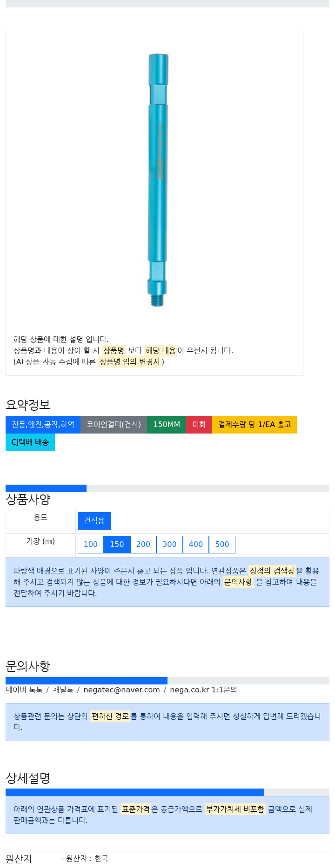The width and height of the screenshot is (335, 868).
Task: Click the yellow 결제수량 당 1/EA 출고 badge
Action: (x=255, y=425)
